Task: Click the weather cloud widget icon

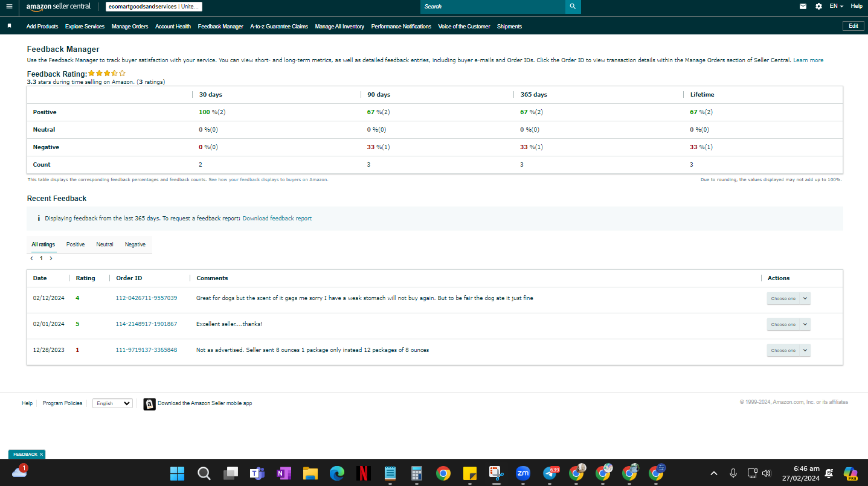Action: click(x=19, y=472)
